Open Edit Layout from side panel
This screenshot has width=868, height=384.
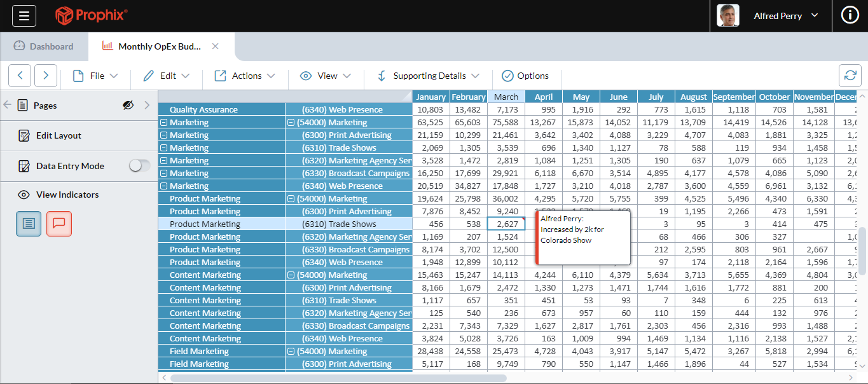[x=59, y=135]
